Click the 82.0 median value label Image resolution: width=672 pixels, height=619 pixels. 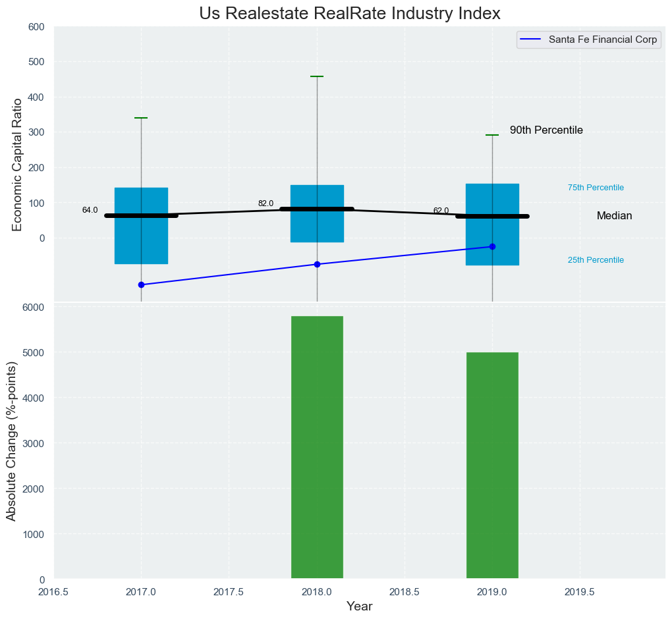(x=266, y=203)
